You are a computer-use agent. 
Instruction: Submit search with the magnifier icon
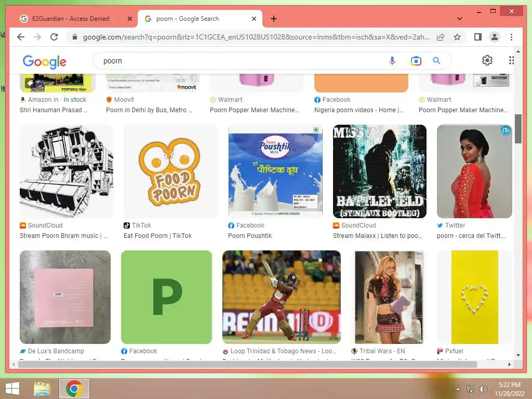pyautogui.click(x=436, y=61)
